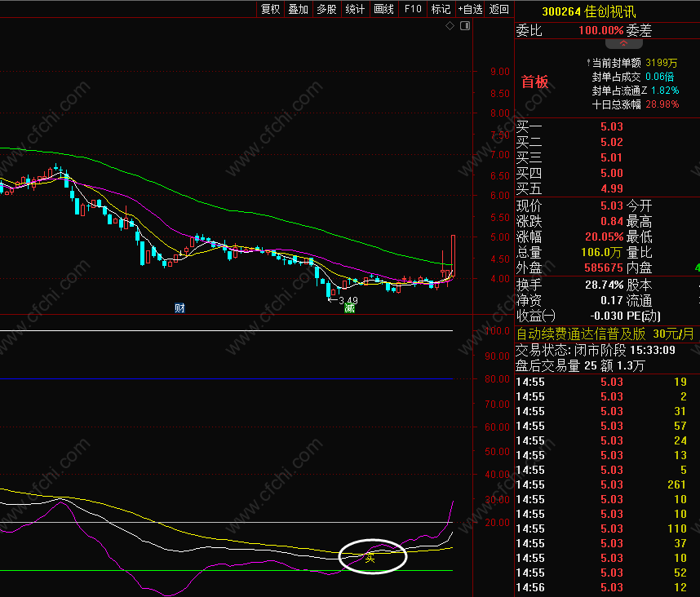Screen dimensions: 700x597
Task: Click the 9.00 price axis label
Action: (x=499, y=72)
